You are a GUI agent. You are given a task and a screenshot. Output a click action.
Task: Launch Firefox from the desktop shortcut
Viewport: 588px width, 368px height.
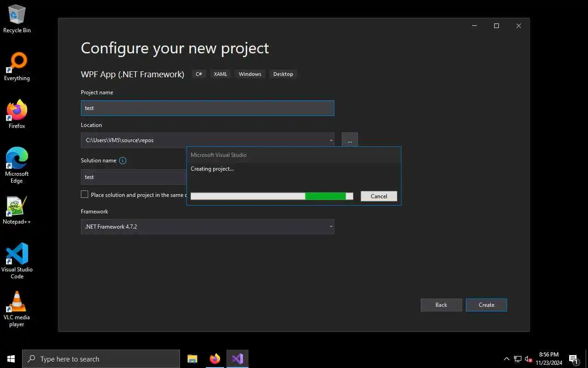17,114
